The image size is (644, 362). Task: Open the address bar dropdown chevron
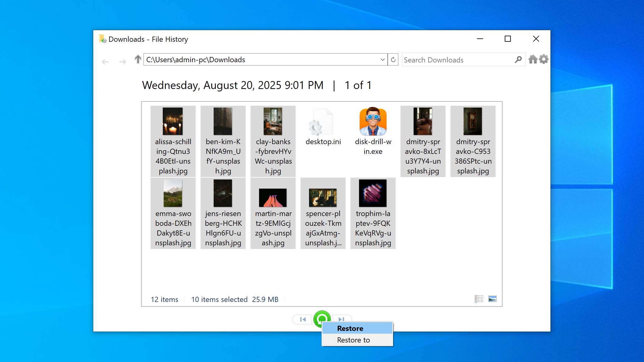382,59
